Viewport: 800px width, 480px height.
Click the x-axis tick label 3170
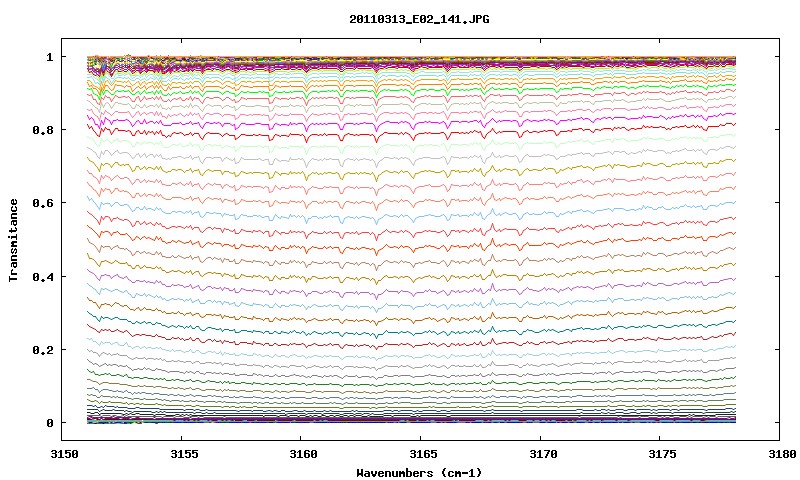(x=542, y=454)
